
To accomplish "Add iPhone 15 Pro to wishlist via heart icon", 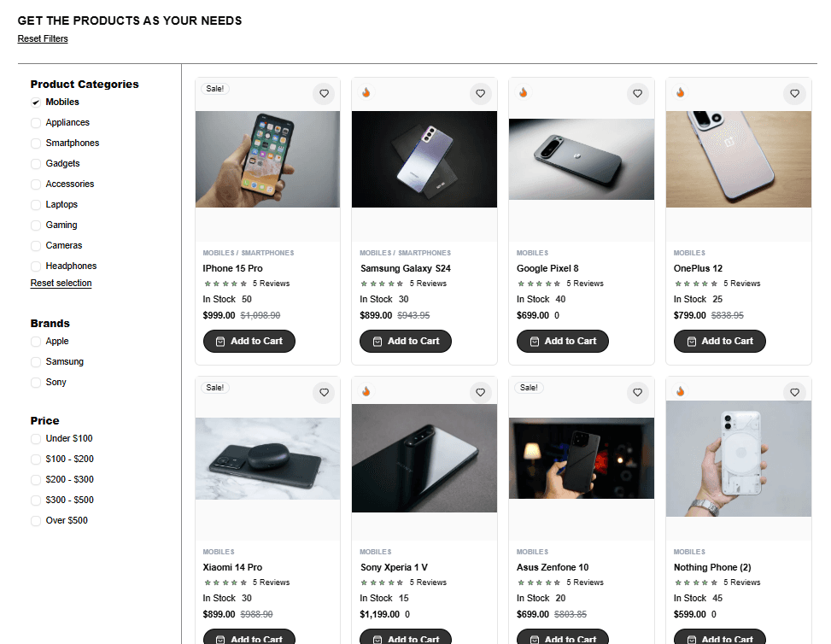I will coord(324,94).
